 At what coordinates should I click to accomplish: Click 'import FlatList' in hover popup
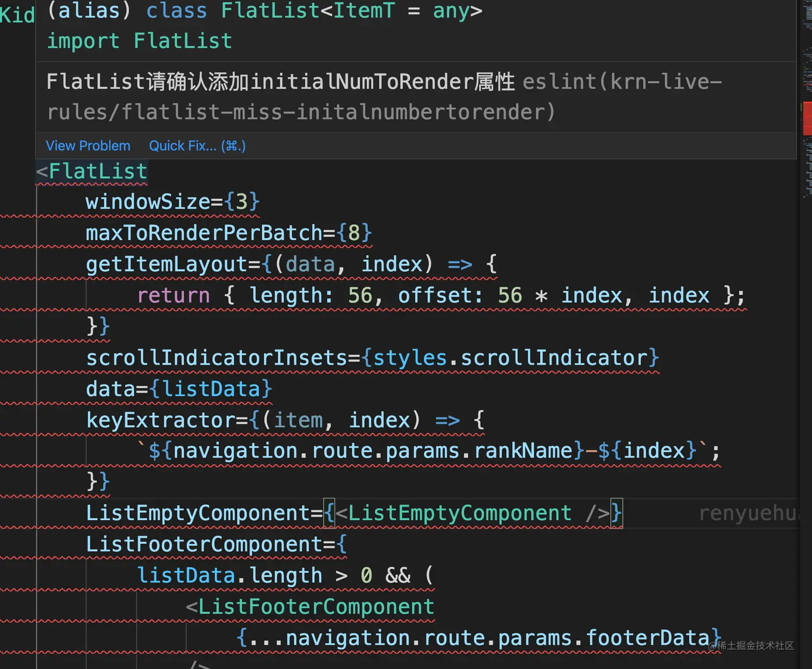pyautogui.click(x=140, y=41)
